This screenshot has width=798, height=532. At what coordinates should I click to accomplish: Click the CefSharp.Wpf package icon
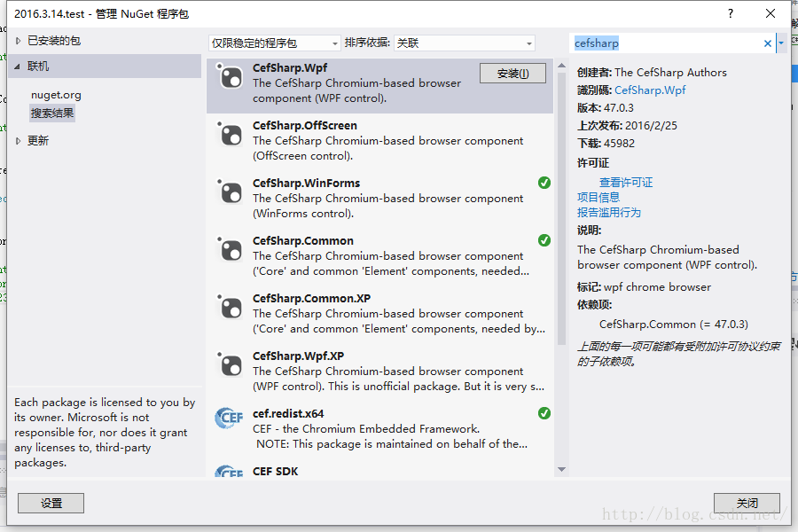230,76
